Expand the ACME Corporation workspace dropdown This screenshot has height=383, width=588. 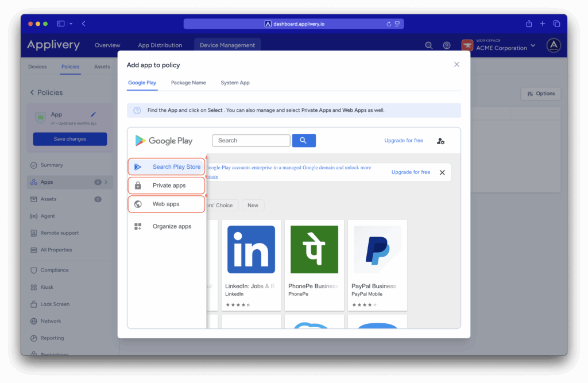coord(533,45)
